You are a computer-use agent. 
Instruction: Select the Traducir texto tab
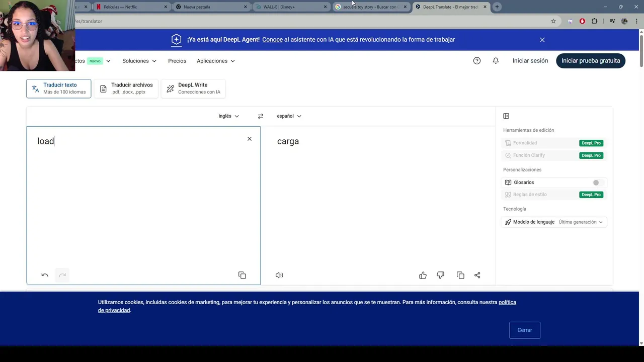tap(59, 88)
